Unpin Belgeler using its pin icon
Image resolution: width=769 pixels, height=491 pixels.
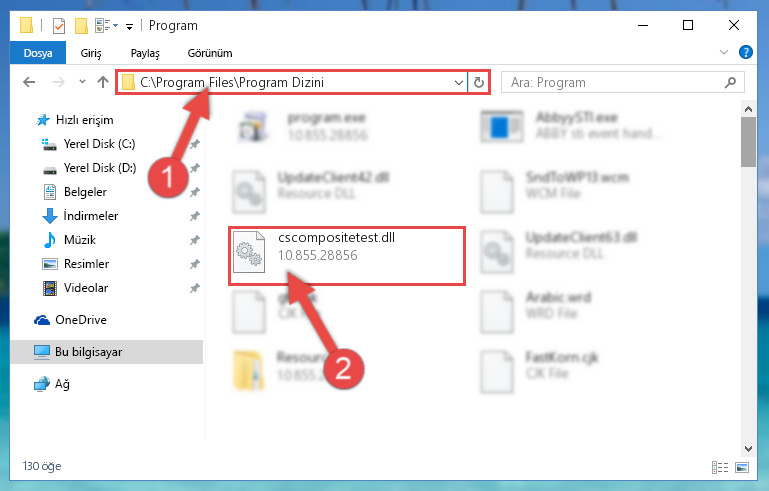tap(195, 192)
